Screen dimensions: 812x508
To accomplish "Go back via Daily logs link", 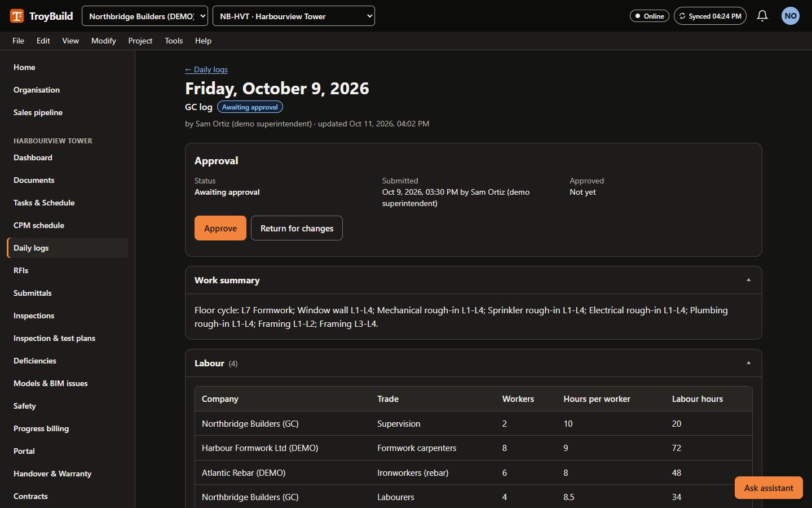I will (206, 69).
